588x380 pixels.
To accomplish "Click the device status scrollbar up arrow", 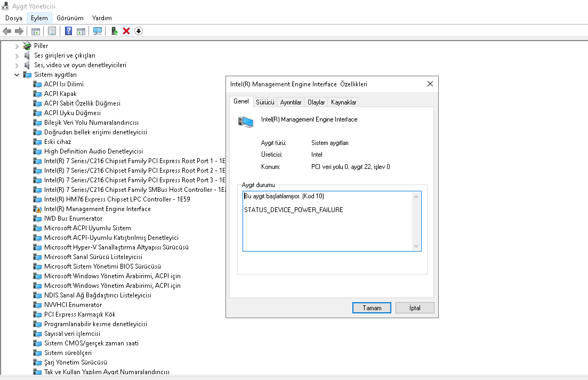I will 416,197.
